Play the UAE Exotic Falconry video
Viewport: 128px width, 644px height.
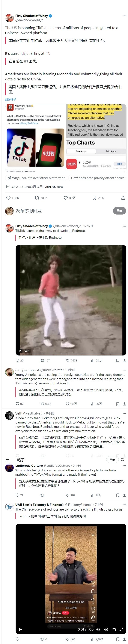(x=20, y=629)
